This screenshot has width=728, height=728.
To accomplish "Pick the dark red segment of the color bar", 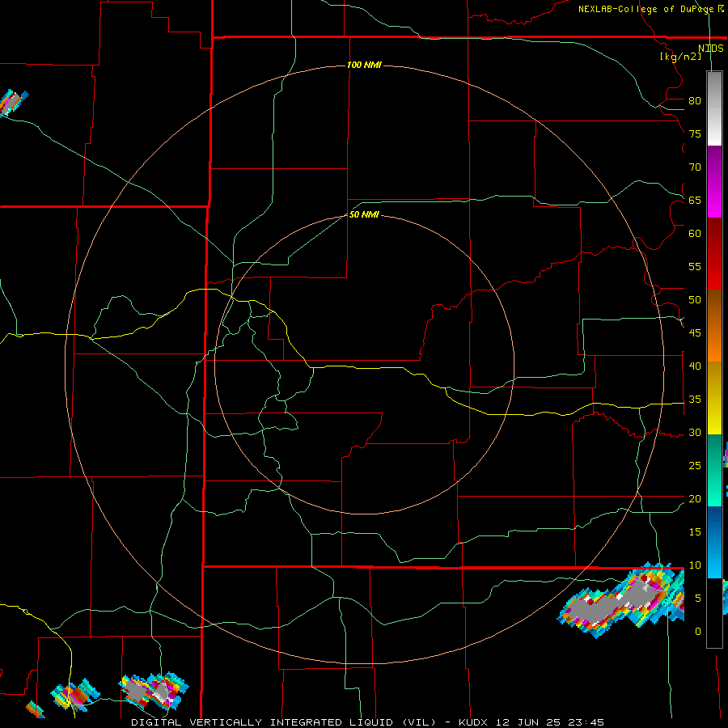I will 714,253.
